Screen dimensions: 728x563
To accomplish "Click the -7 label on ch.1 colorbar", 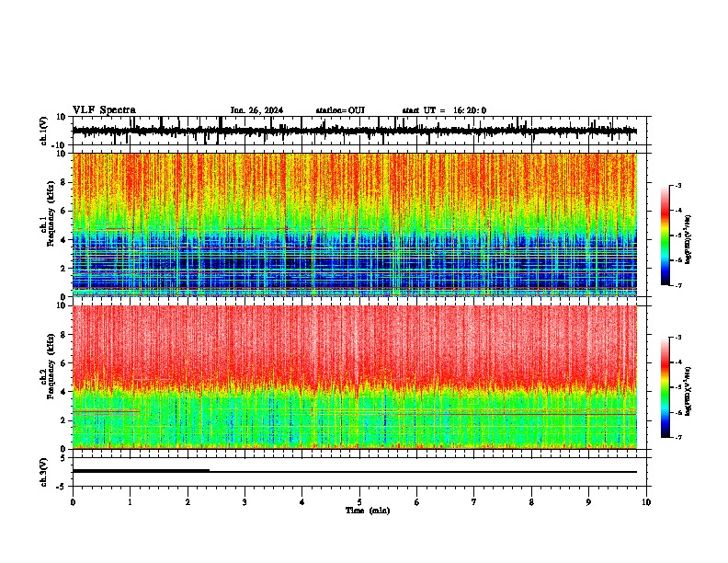I will [x=677, y=285].
